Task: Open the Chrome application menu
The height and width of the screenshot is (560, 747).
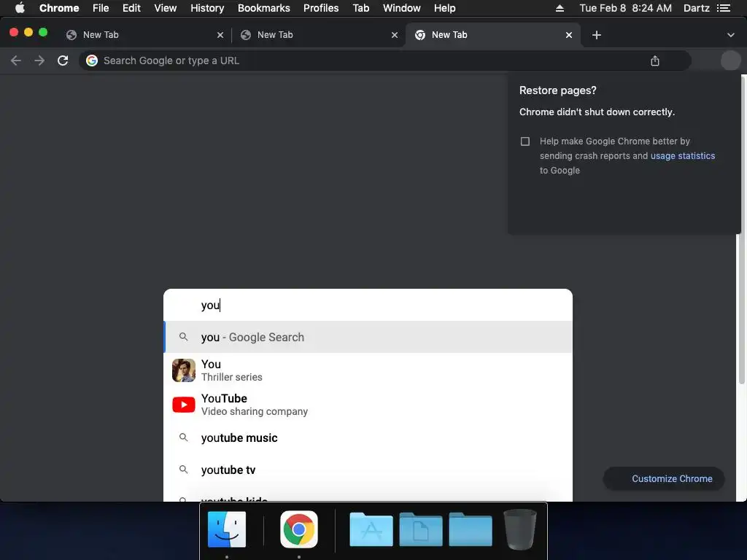Action: coord(59,8)
